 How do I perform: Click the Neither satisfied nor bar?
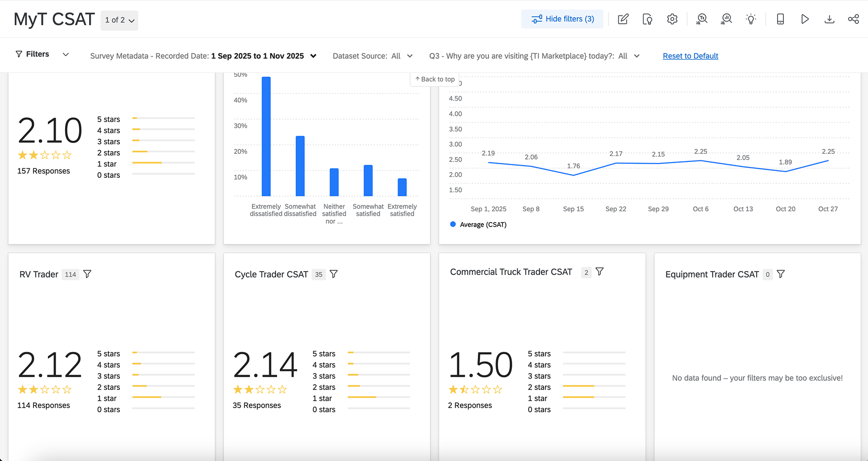[334, 182]
